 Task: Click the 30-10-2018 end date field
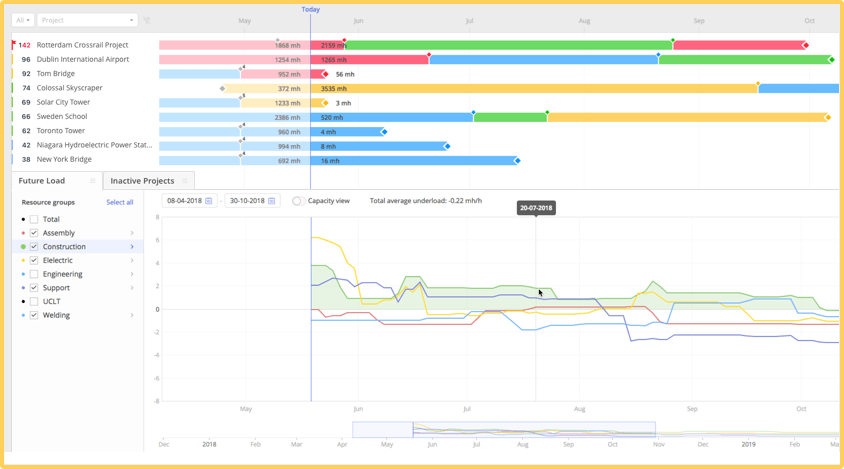tap(252, 201)
